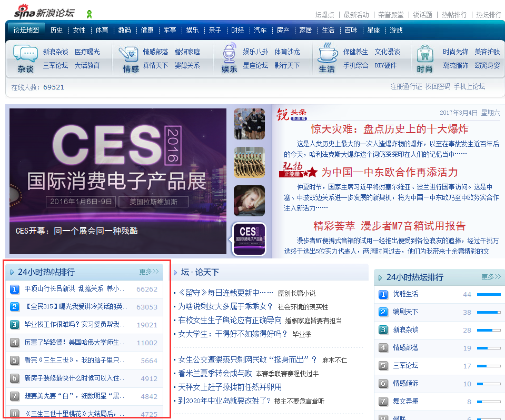Image resolution: width=505 pixels, height=420 pixels.
Task: Expand 更多 in 24小时热坛排行 panel
Action: (x=491, y=277)
